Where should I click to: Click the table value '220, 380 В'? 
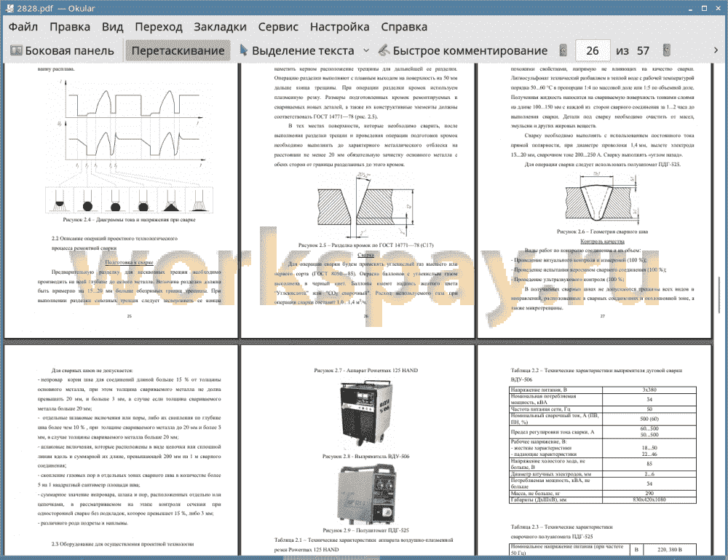tap(670, 549)
